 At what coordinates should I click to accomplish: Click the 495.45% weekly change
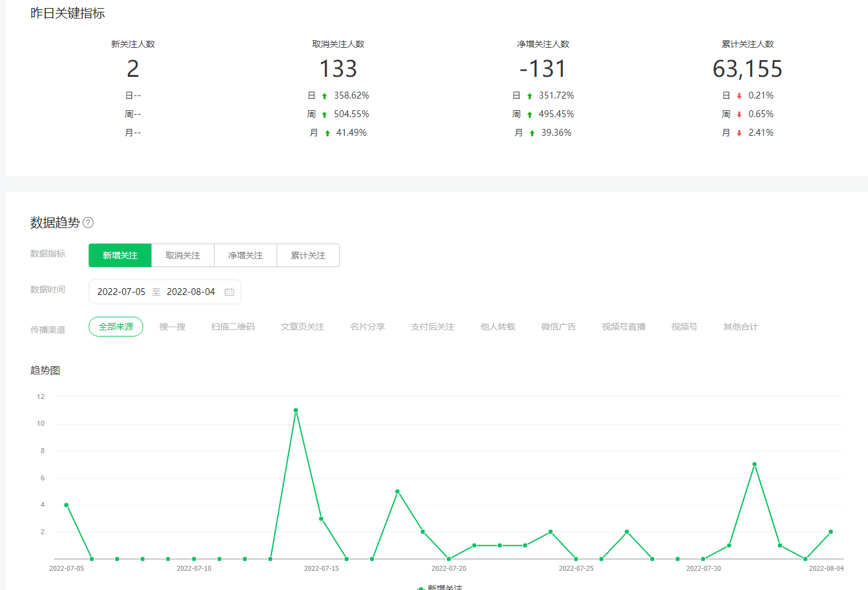pos(556,114)
